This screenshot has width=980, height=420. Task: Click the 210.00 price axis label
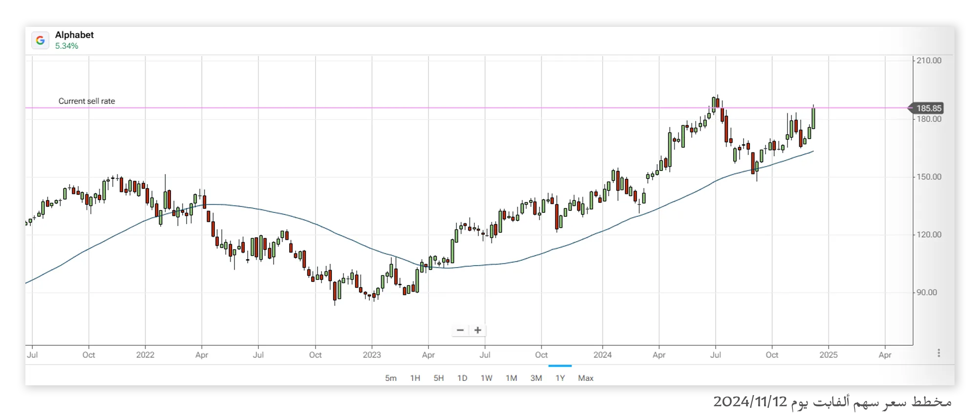point(929,61)
